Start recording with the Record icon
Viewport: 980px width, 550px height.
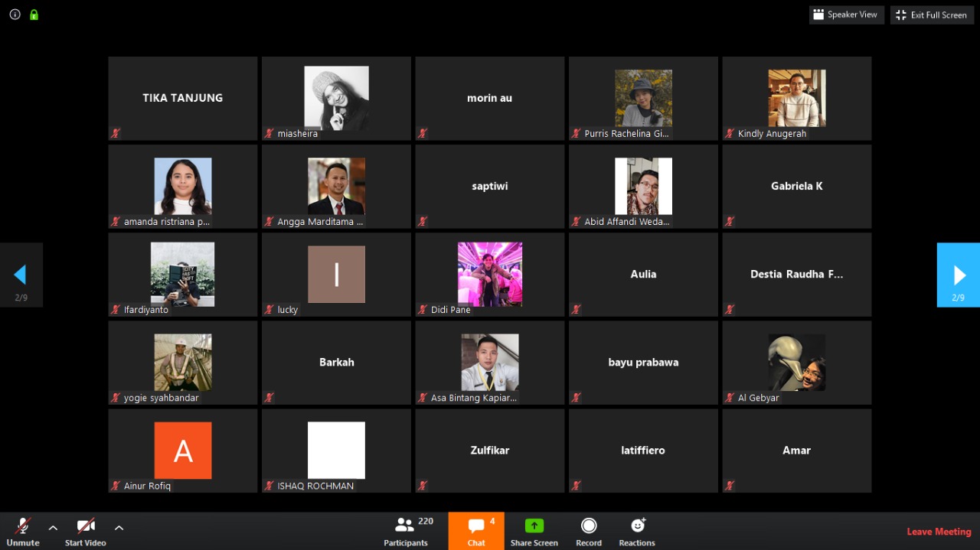[x=588, y=526]
